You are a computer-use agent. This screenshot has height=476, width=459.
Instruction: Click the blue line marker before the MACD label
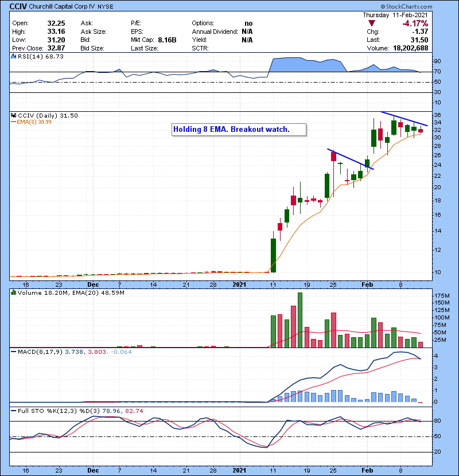tap(13, 352)
